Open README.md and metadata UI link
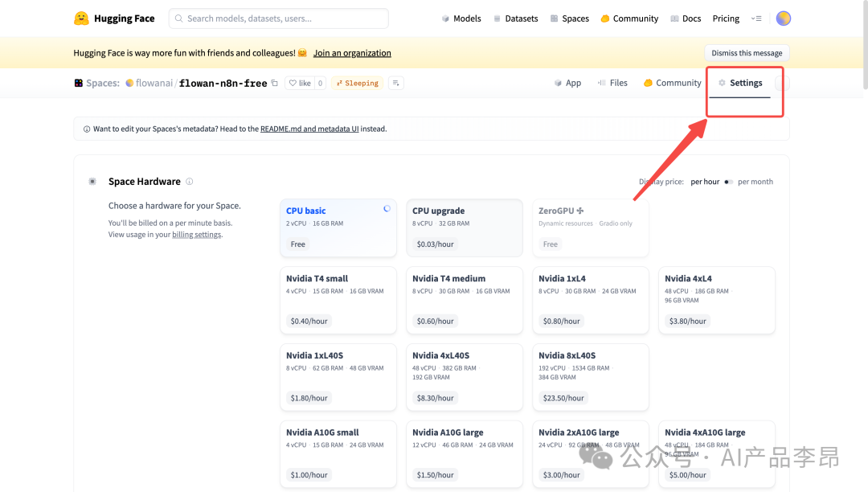The width and height of the screenshot is (868, 492). click(x=309, y=129)
